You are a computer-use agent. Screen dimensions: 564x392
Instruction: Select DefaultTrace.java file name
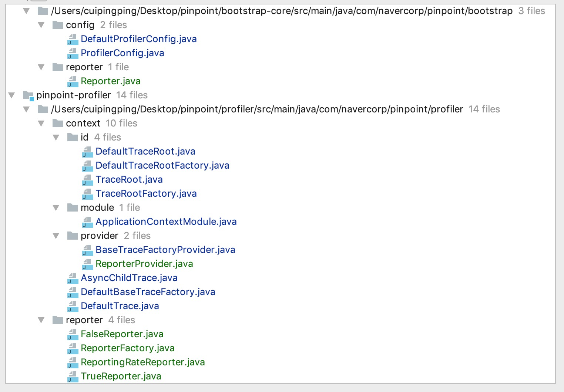[x=120, y=306]
